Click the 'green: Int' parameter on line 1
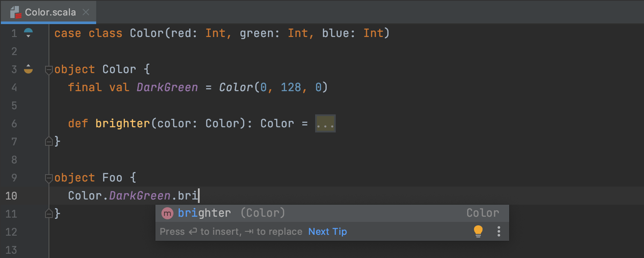Screen dimensions: 644x258 [274, 33]
